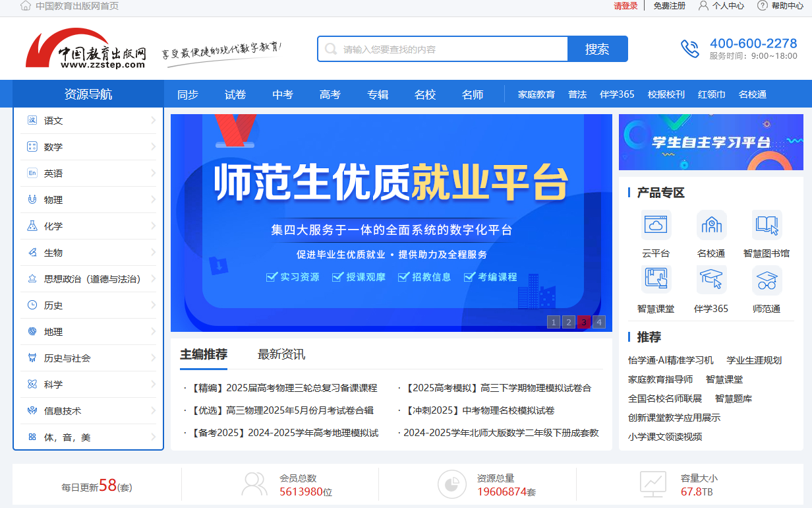Click the 地理 globe icon in sidebar
The image size is (812, 508).
(x=32, y=332)
